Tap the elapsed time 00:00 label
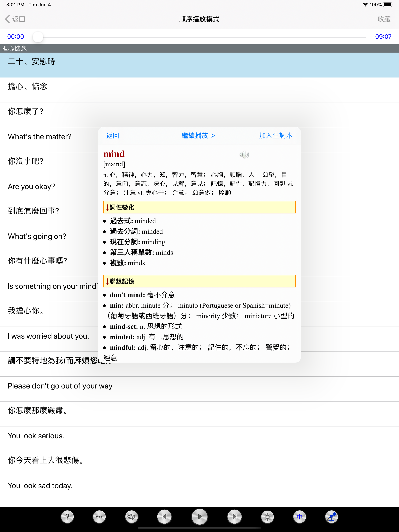This screenshot has width=399, height=532. pos(16,37)
